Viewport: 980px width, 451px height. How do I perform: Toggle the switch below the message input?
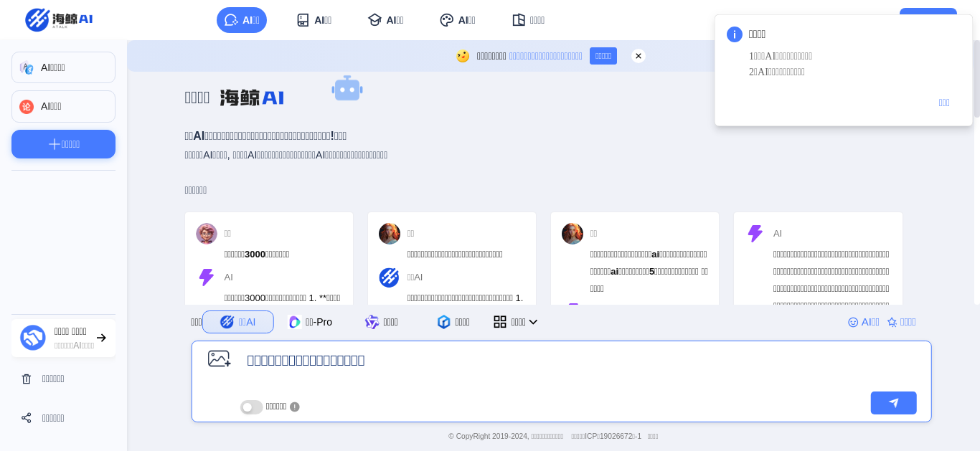[x=252, y=407]
